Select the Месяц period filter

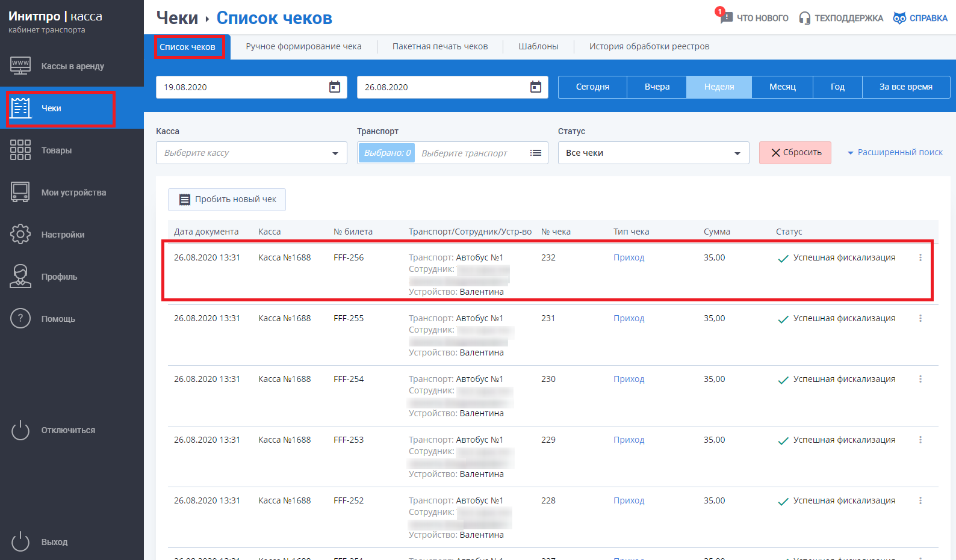pyautogui.click(x=783, y=87)
